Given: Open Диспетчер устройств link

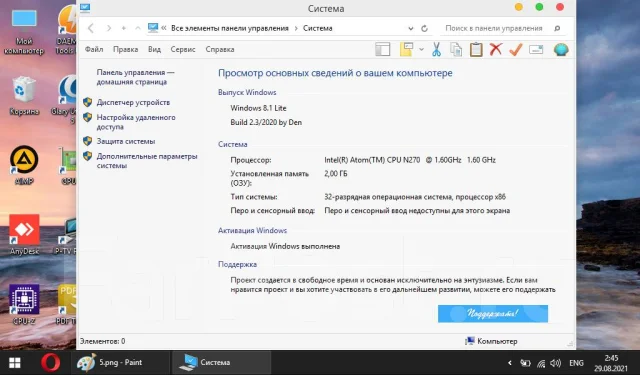Looking at the screenshot, I should 133,102.
